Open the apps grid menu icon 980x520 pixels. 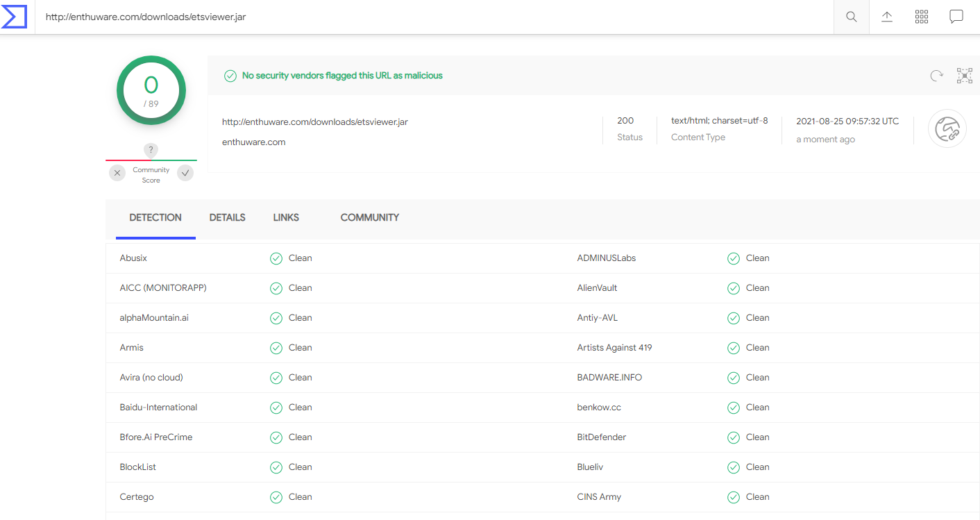pyautogui.click(x=921, y=17)
